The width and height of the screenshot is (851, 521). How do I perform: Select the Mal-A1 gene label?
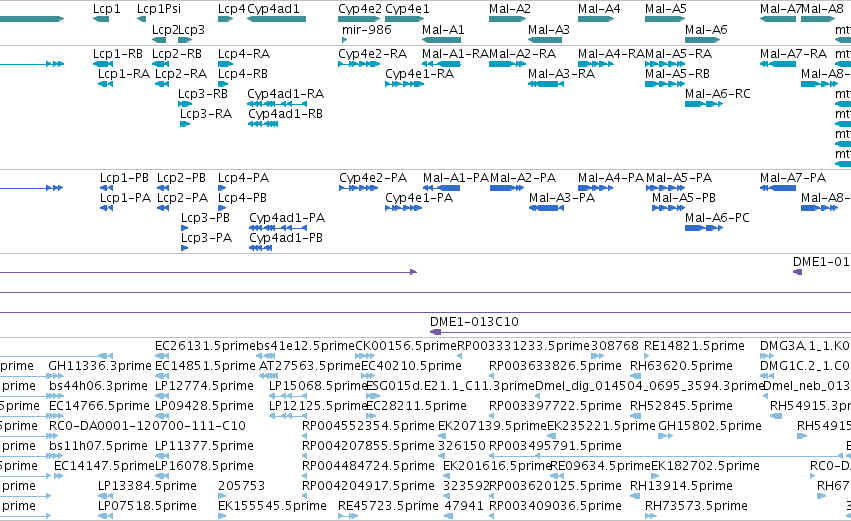(x=443, y=29)
